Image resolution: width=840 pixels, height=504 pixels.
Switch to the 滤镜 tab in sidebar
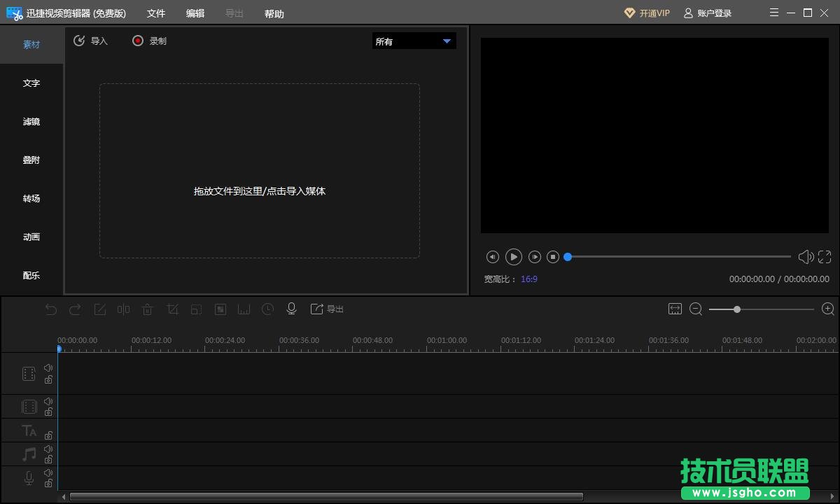pos(31,122)
